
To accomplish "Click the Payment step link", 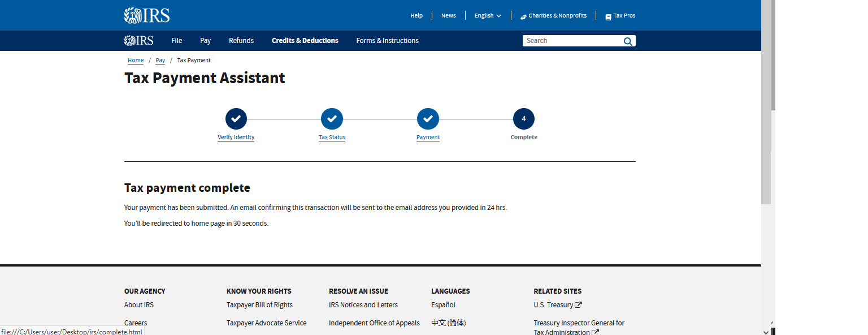I will pos(428,138).
